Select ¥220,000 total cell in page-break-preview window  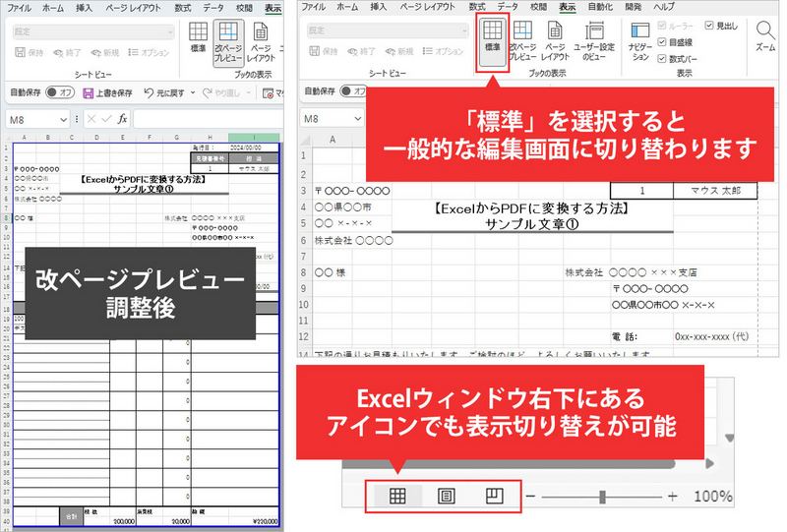point(254,521)
